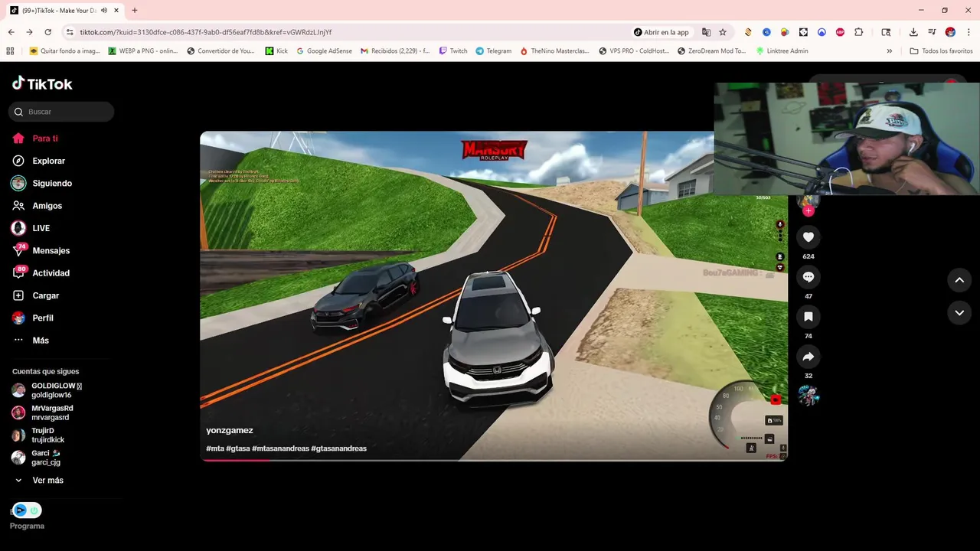The image size is (980, 551).
Task: Open the spinning music disc thumbnail
Action: (808, 396)
